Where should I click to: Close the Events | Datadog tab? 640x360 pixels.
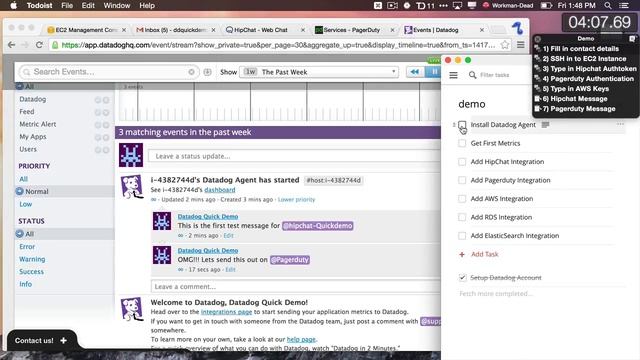pos(482,30)
